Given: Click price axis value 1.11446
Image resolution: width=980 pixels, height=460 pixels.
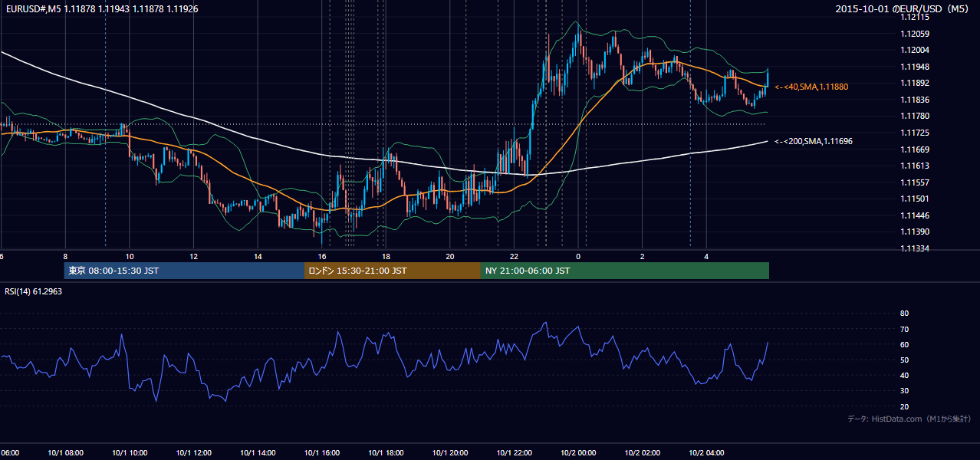Looking at the screenshot, I should tap(916, 216).
